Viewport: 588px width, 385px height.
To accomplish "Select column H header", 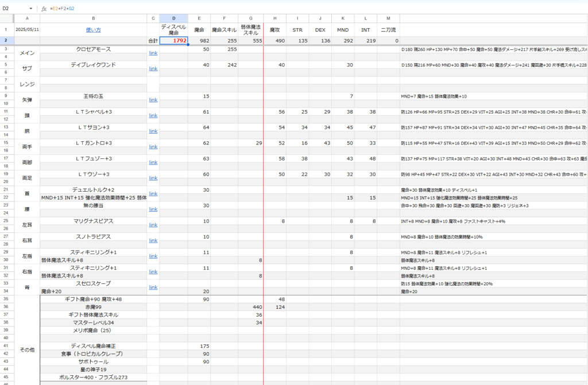I will point(275,18).
